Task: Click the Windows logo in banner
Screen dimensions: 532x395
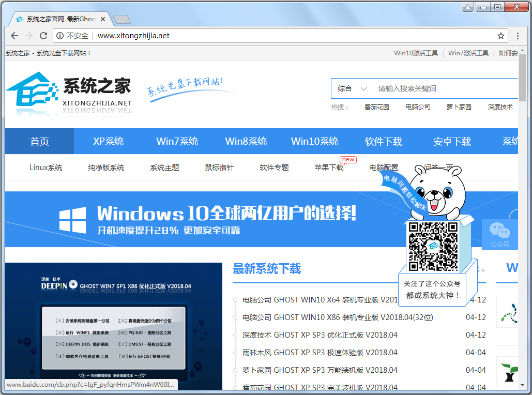Action: [x=72, y=220]
